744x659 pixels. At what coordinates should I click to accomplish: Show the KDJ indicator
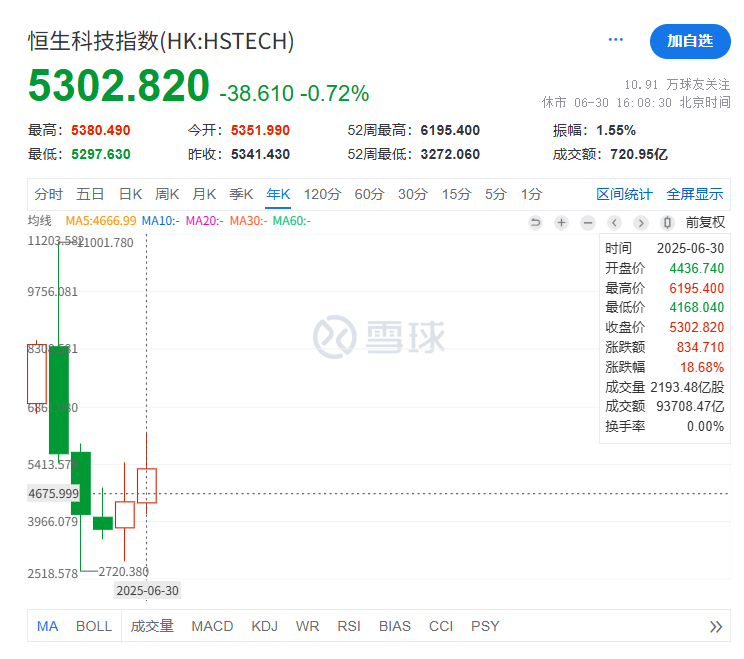[x=264, y=626]
